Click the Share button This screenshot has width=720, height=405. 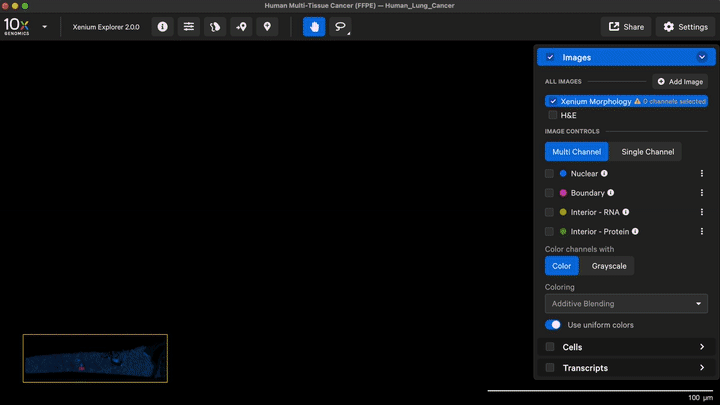pyautogui.click(x=626, y=27)
